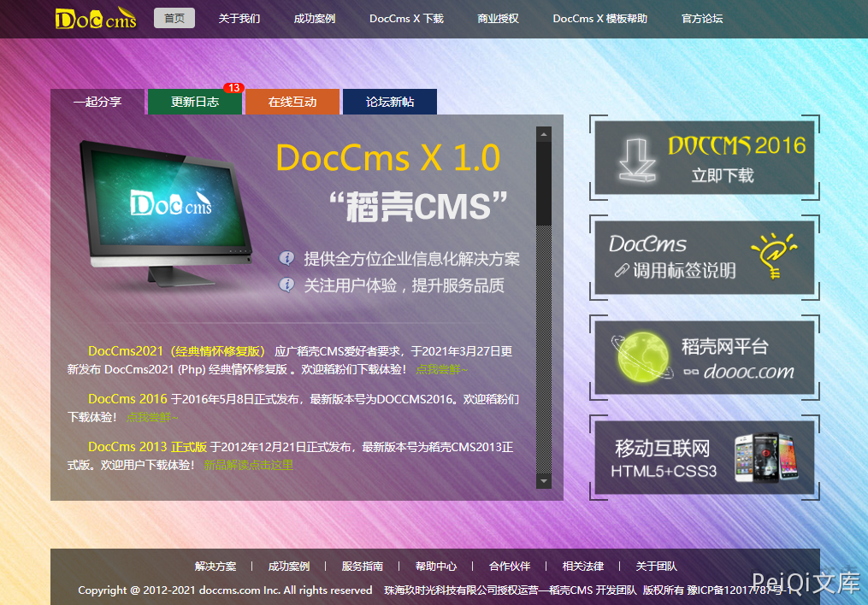The width and height of the screenshot is (868, 605).
Task: Click the scrollbar down arrow in content panel
Action: [x=543, y=481]
